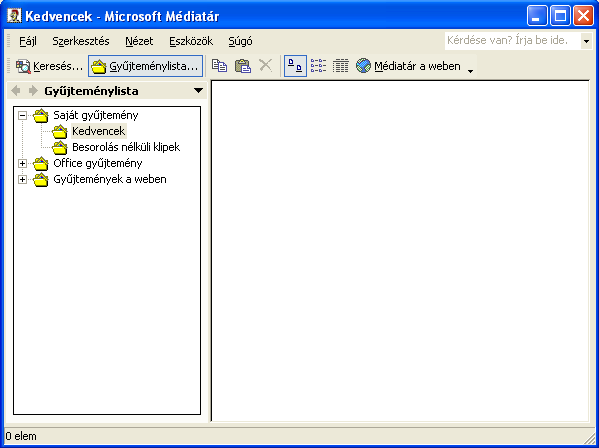599x448 pixels.
Task: Click the Besorolás nélküli klipek folder icon
Action: 60,148
